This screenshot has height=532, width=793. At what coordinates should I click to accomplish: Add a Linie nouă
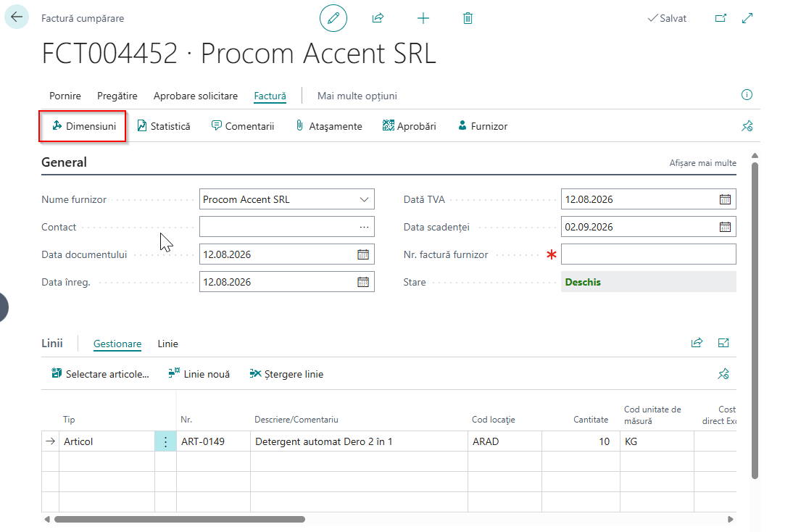click(199, 374)
